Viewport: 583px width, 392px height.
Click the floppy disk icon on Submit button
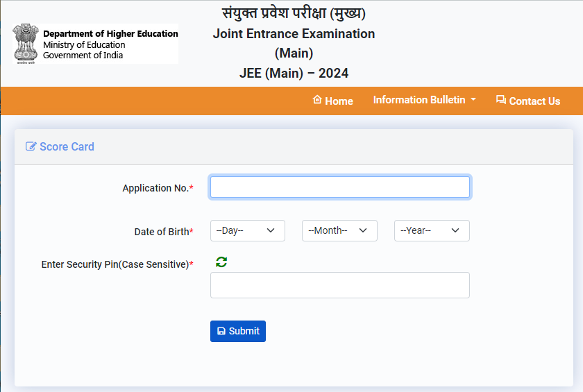click(221, 332)
